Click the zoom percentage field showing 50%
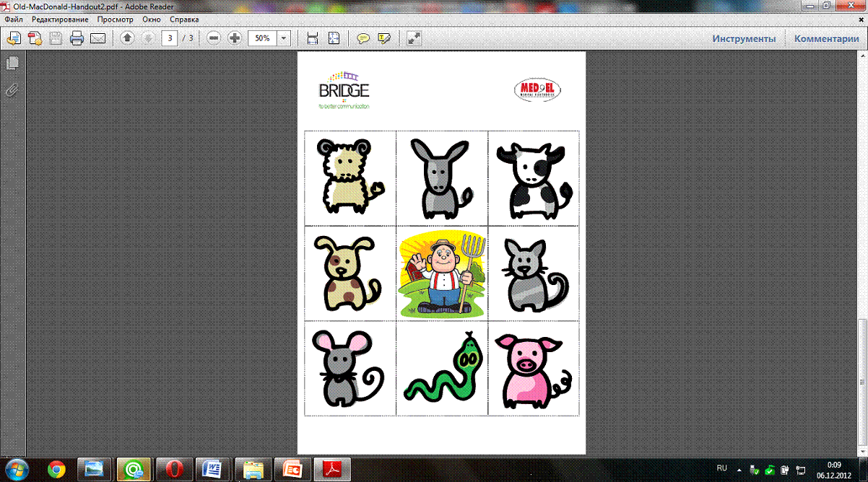This screenshot has height=482, width=868. tap(262, 38)
